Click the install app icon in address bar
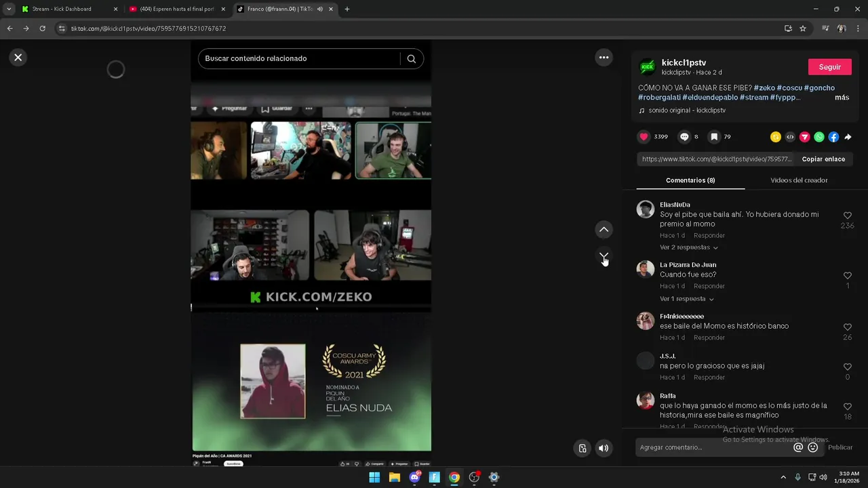868x488 pixels. coord(788,28)
